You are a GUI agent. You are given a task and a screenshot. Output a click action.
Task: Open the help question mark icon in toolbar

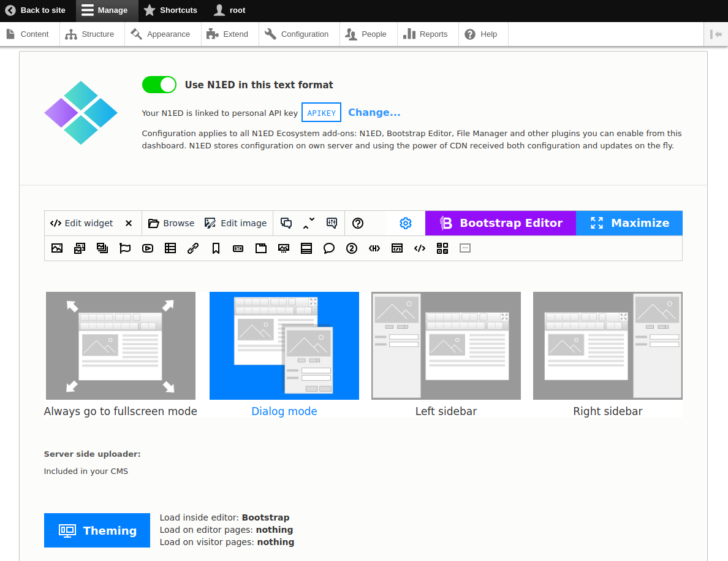click(x=357, y=223)
